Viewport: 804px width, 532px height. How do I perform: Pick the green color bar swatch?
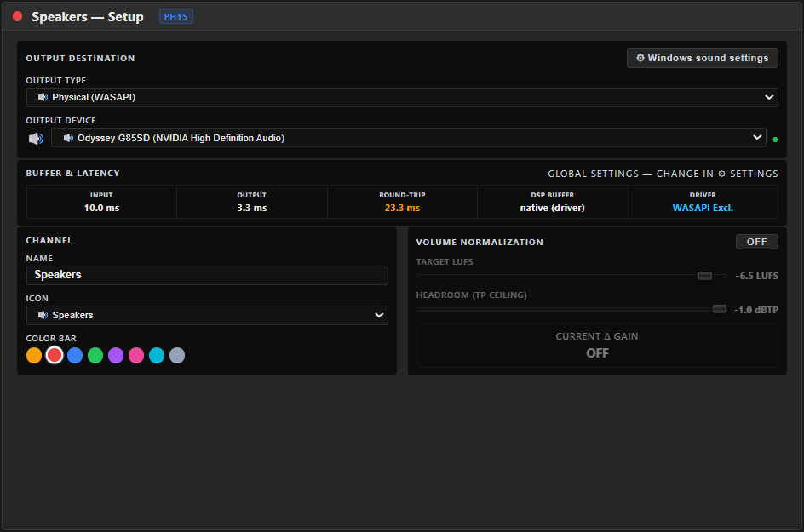95,355
